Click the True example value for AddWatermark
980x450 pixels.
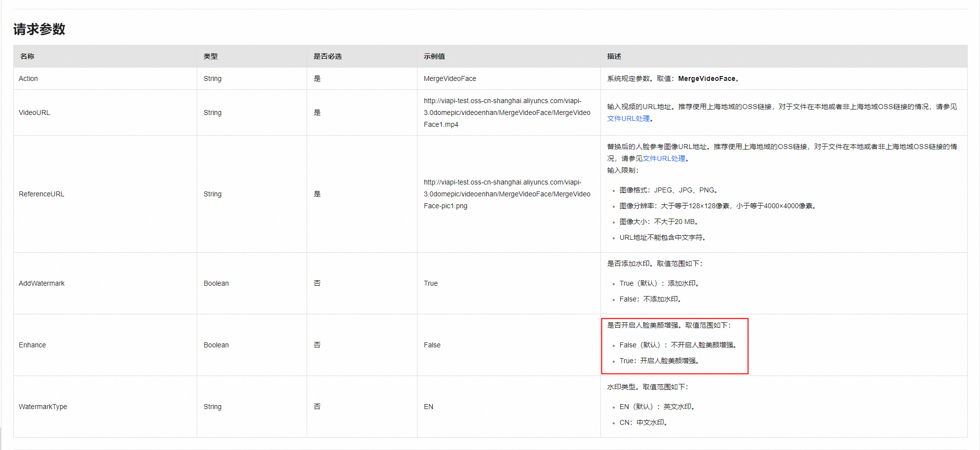pyautogui.click(x=431, y=283)
